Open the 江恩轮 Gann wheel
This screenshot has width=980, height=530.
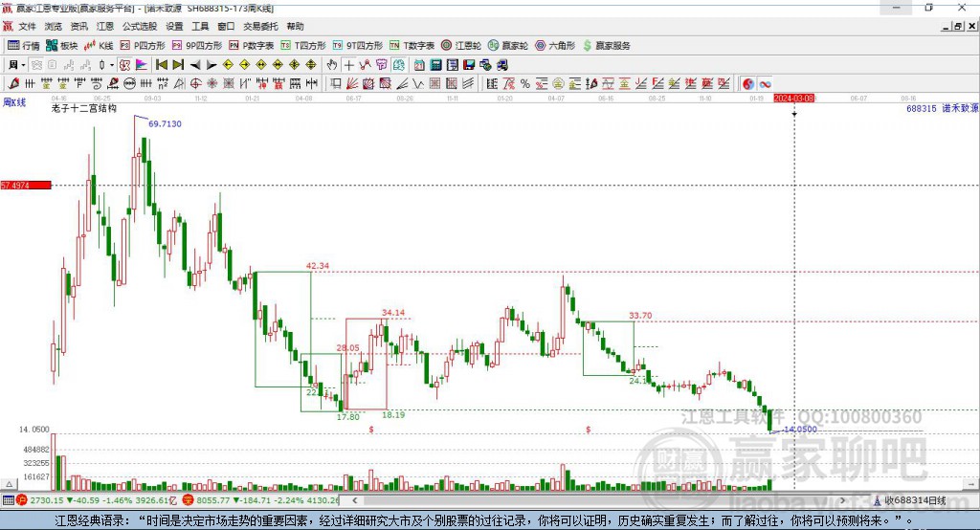(x=461, y=45)
